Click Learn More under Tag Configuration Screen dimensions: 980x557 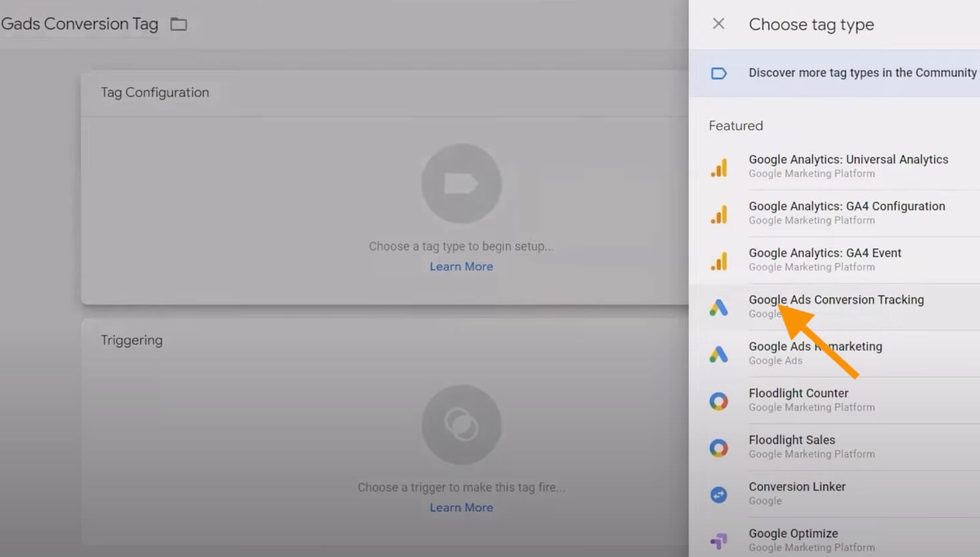point(461,266)
